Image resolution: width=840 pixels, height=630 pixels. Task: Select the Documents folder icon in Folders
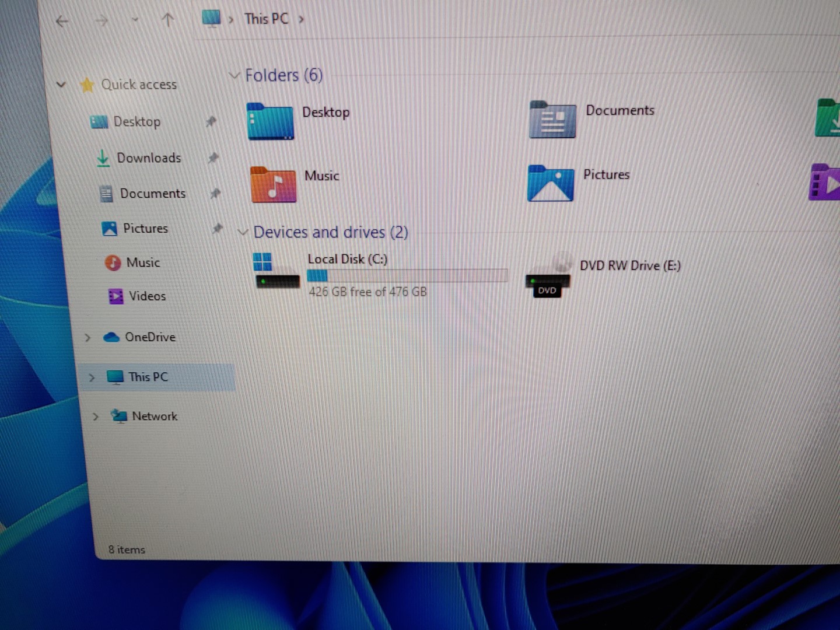pyautogui.click(x=552, y=119)
